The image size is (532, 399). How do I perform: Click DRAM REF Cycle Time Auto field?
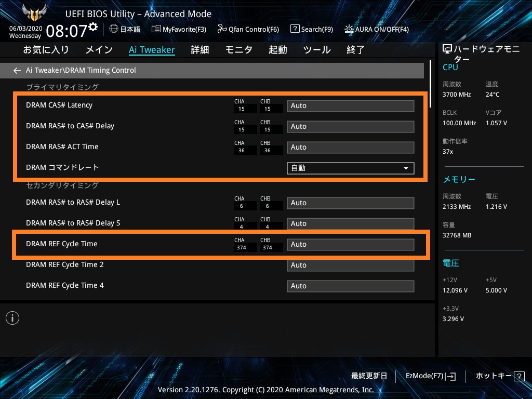click(x=351, y=245)
